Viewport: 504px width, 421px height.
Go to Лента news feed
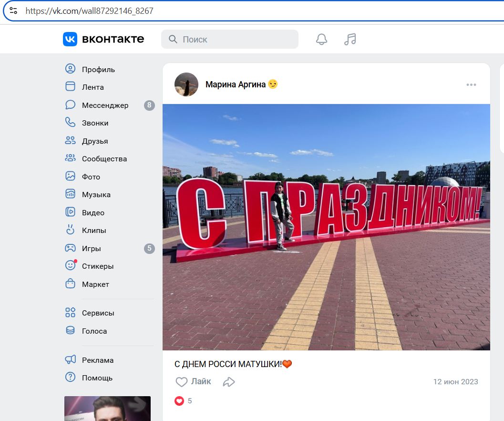(93, 87)
